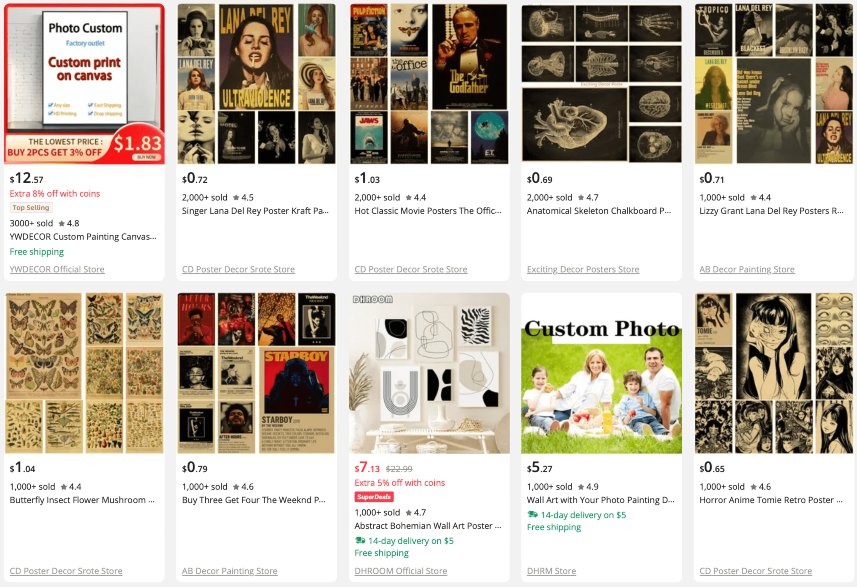
Task: Open the Photo Custom canvas print thumbnail
Action: [85, 84]
